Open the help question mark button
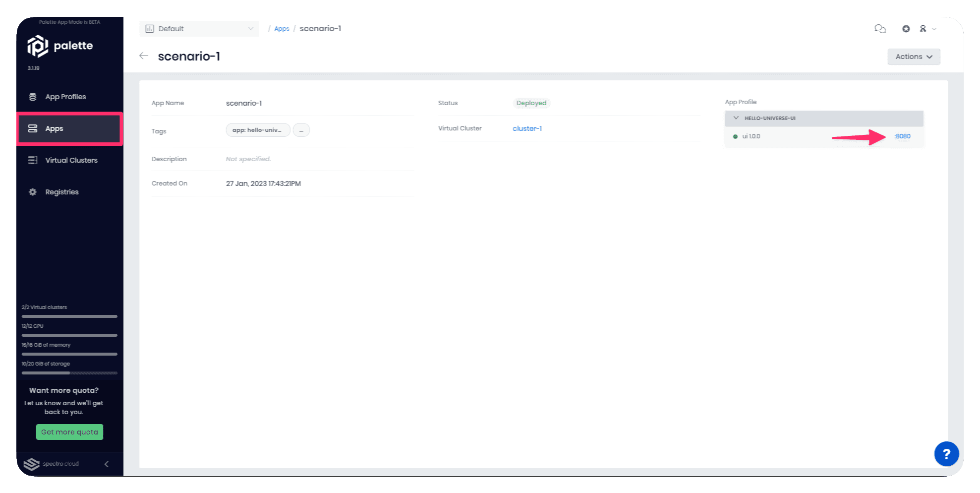Image resolution: width=980 pixels, height=493 pixels. pos(946,454)
